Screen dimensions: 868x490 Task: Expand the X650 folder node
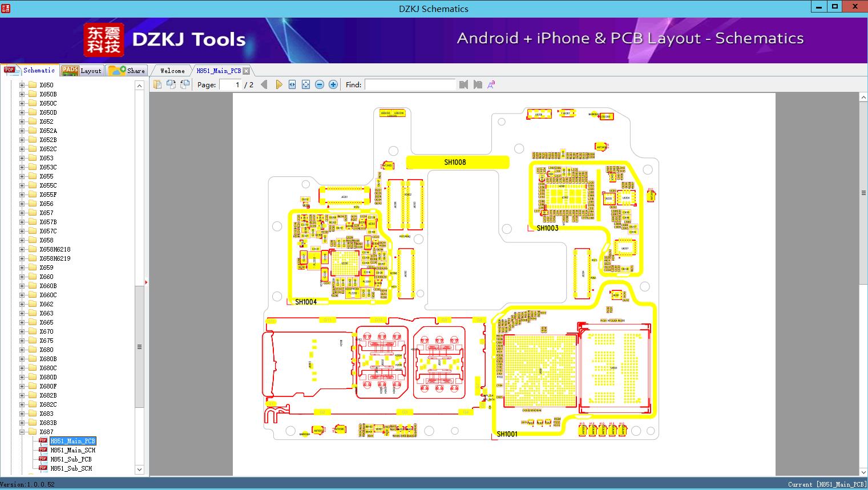(x=22, y=85)
